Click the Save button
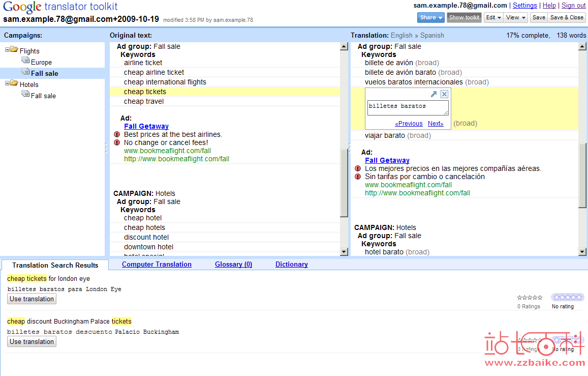Image resolution: width=588 pixels, height=376 pixels. click(539, 18)
